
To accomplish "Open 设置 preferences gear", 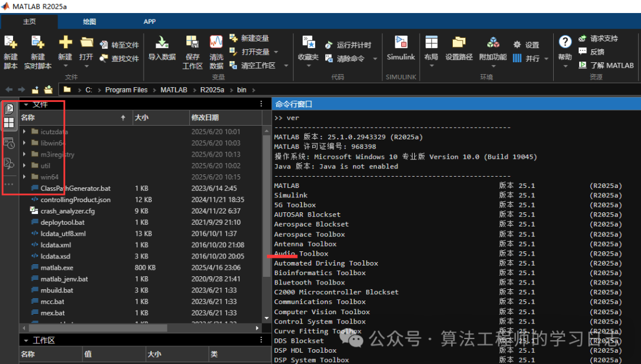I will point(526,45).
